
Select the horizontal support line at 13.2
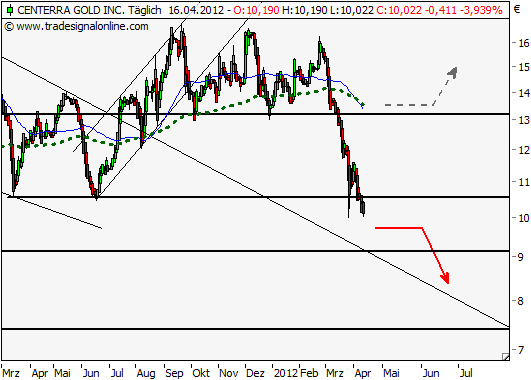pyautogui.click(x=255, y=114)
